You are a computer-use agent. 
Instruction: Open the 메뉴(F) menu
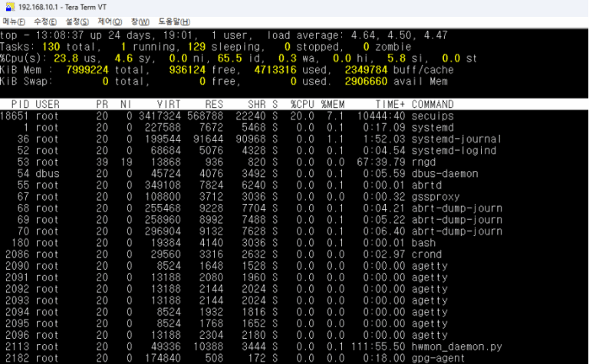tap(14, 21)
